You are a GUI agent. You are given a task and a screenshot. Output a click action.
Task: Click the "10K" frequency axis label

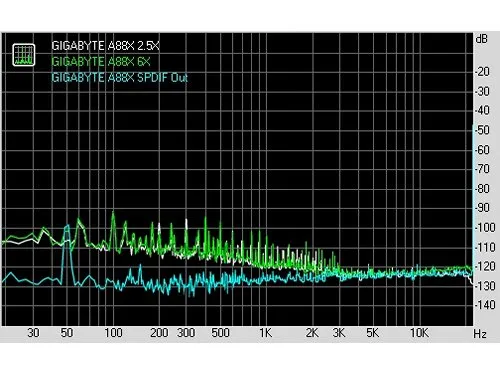click(x=419, y=333)
